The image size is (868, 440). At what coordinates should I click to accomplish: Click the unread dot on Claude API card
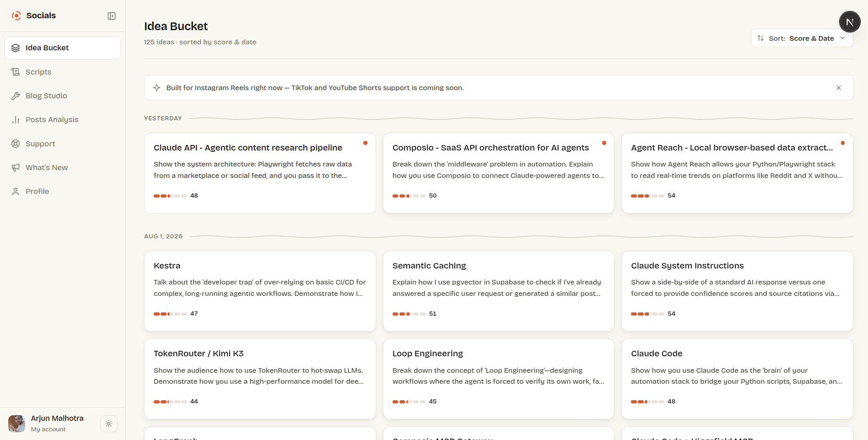tap(365, 143)
